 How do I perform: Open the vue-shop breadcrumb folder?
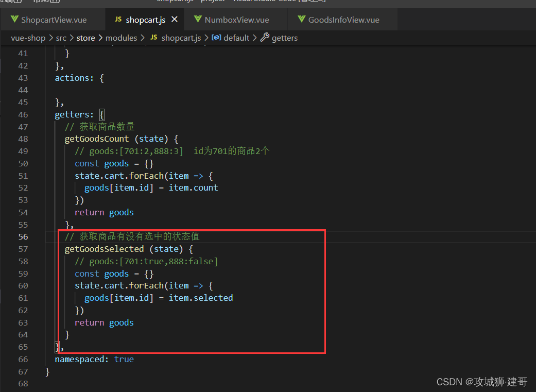click(x=28, y=38)
